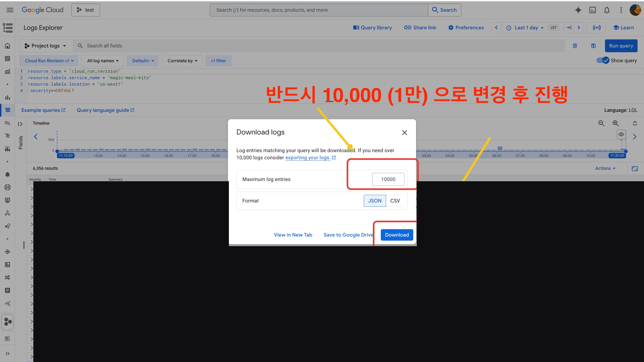The height and width of the screenshot is (362, 644).
Task: Save the query with floppy disk icon
Action: [x=593, y=46]
